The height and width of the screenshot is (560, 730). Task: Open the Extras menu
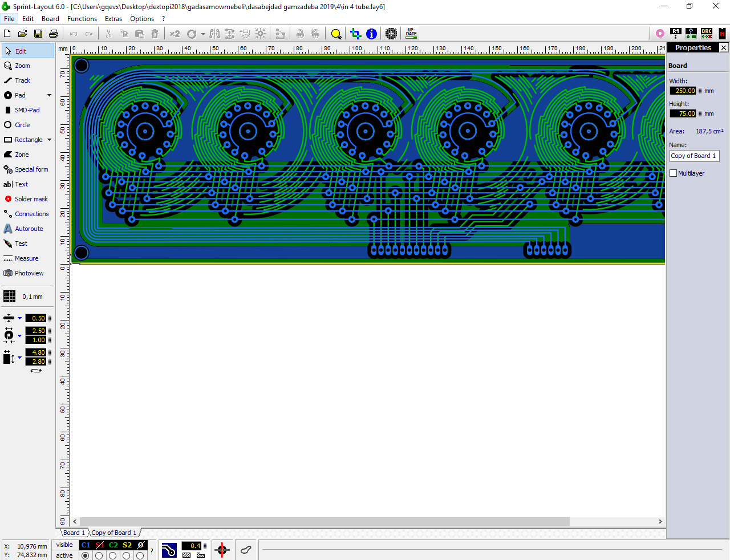(113, 18)
